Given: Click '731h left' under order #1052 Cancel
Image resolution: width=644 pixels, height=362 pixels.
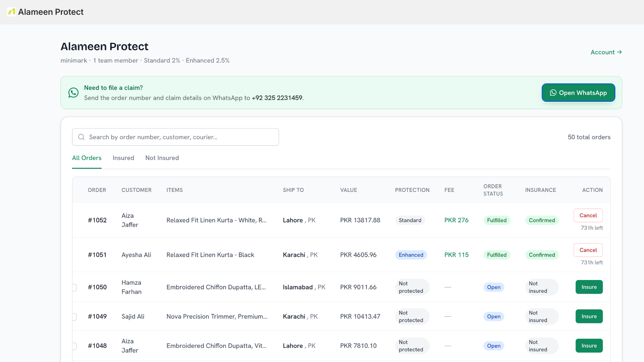Looking at the screenshot, I should point(592,228).
